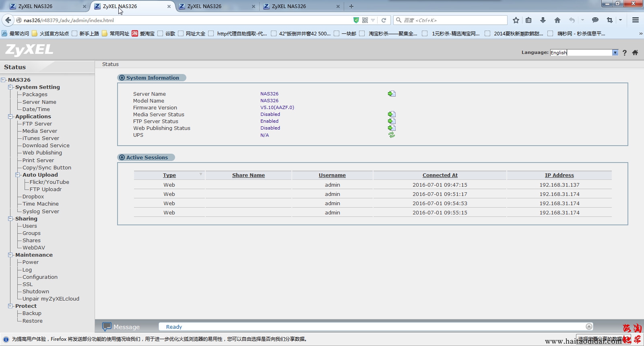Collapse the System Information section
The width and height of the screenshot is (644, 346).
pyautogui.click(x=122, y=78)
